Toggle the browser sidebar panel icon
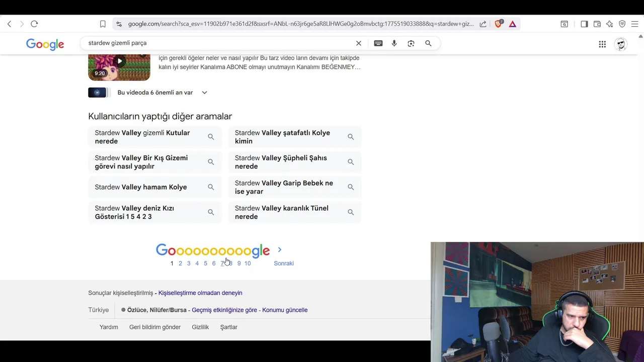Viewport: 644px width, 362px height. click(584, 24)
